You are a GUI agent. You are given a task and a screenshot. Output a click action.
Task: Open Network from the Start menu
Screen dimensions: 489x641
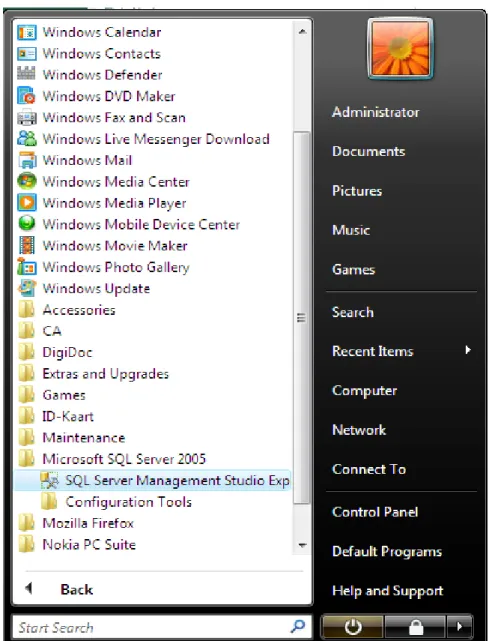coord(359,430)
